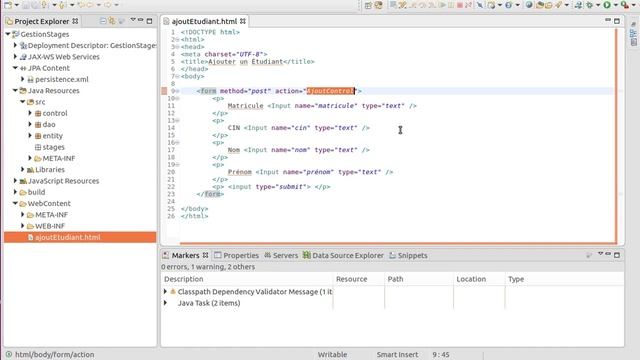Click the web browser globe icon in the toolbar
Viewport: 640px width, 360px height.
coord(529,5)
